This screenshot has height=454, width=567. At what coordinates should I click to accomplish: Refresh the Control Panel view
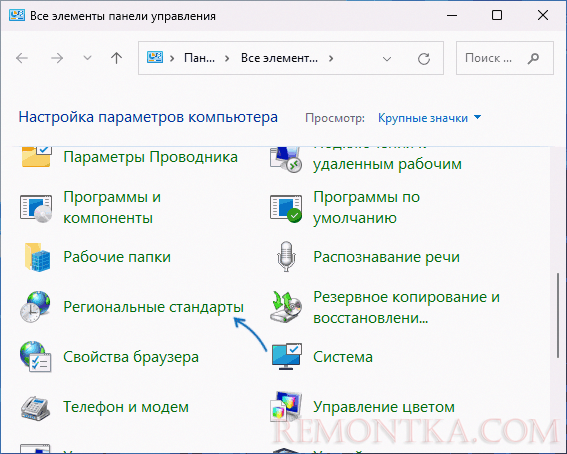[x=424, y=58]
